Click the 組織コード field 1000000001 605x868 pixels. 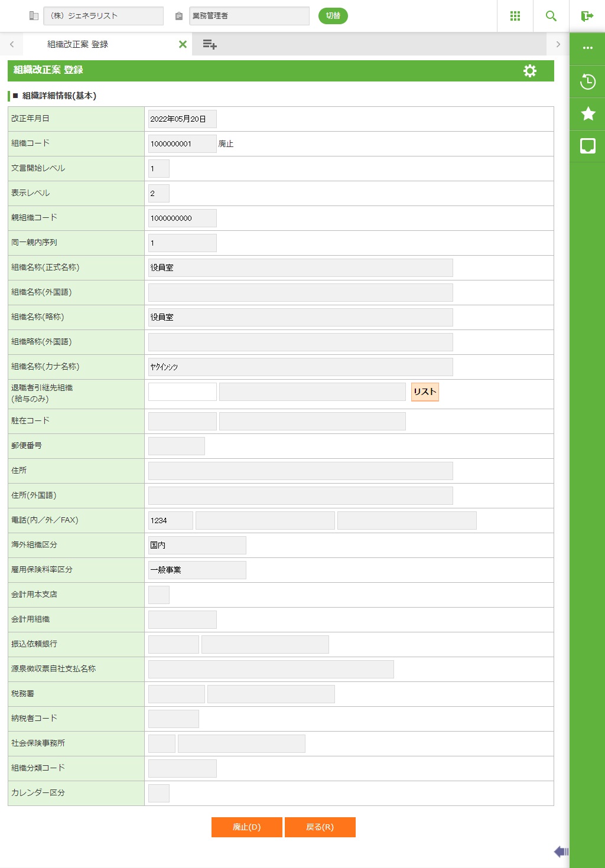point(183,144)
